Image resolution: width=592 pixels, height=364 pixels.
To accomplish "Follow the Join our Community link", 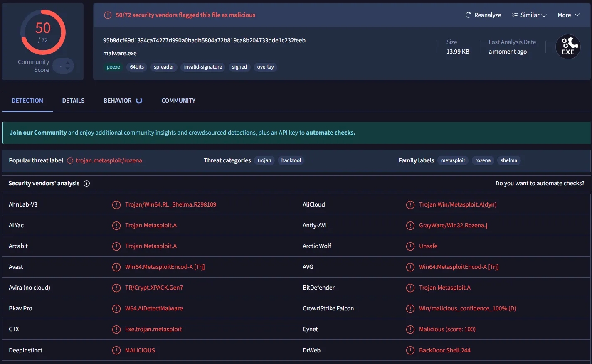I will coord(38,133).
